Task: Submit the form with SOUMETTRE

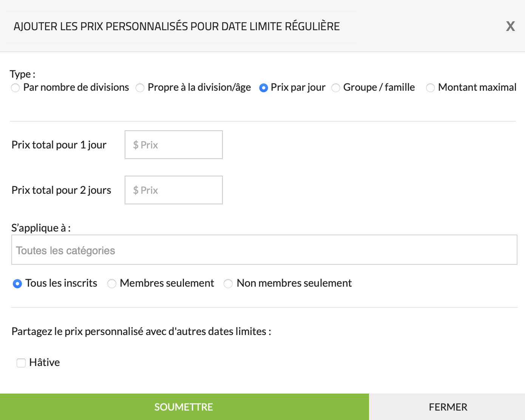Action: (x=184, y=407)
